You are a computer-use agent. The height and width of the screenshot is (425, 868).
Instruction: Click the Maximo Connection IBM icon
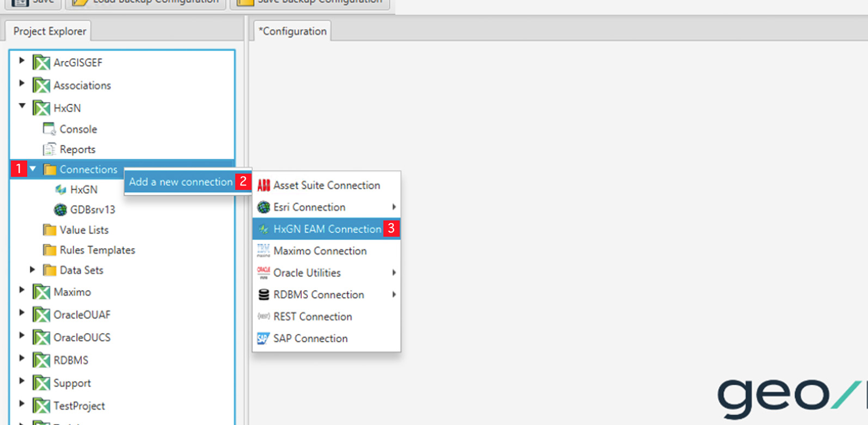tap(264, 251)
